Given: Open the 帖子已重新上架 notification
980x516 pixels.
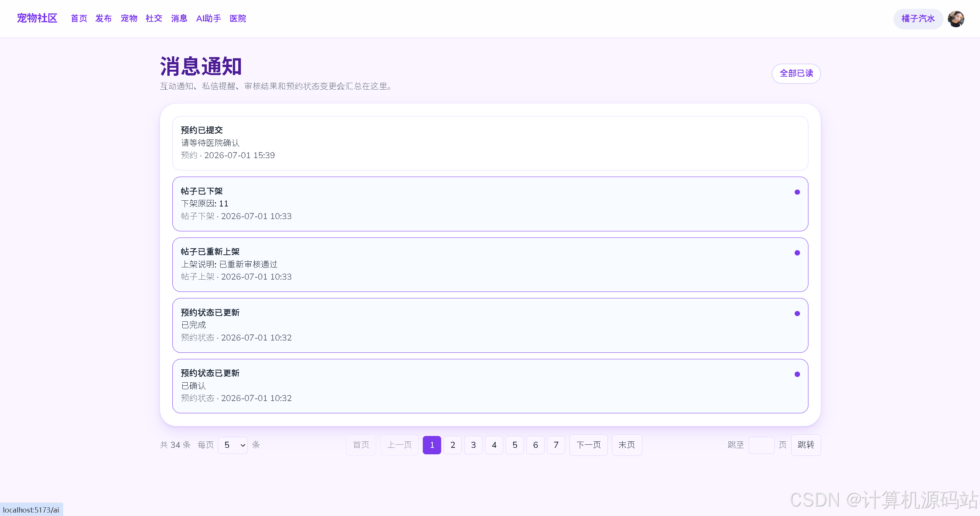Looking at the screenshot, I should pyautogui.click(x=490, y=264).
